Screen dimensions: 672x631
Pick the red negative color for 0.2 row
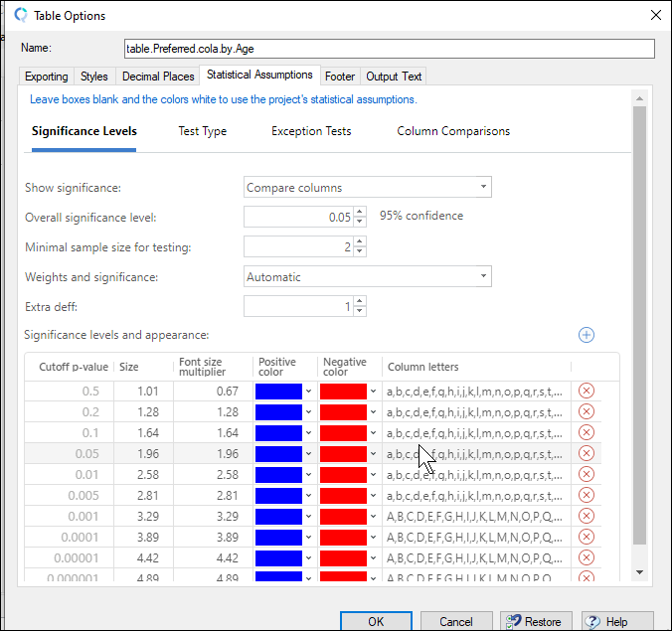343,411
